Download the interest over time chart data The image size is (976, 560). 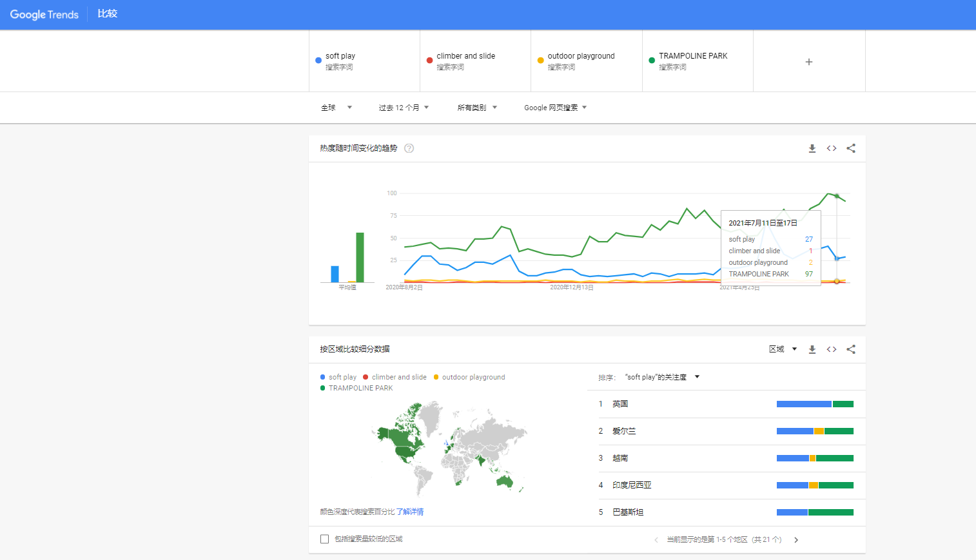812,148
